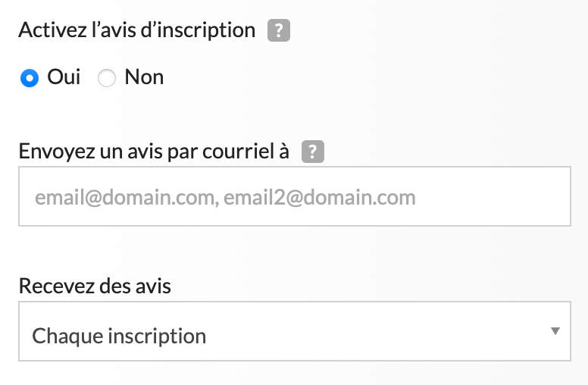Keep registration notices enabled with Oui
This screenshot has width=588, height=385.
(x=30, y=78)
